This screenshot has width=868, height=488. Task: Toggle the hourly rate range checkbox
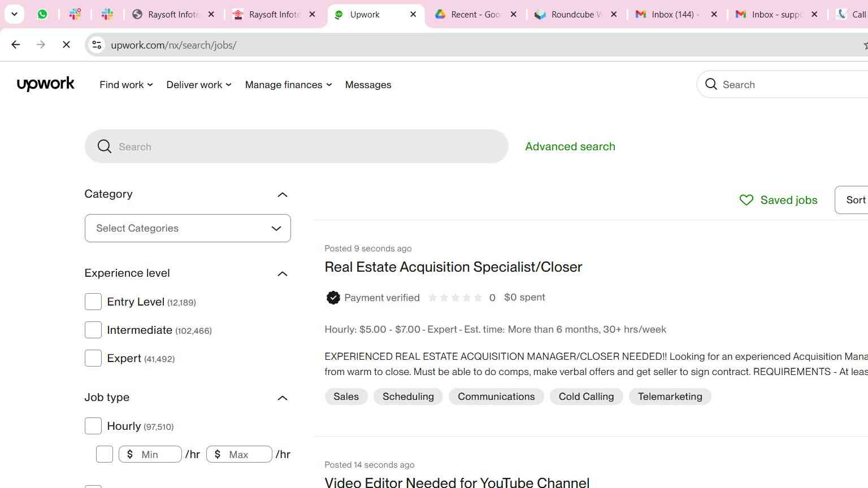tap(105, 454)
